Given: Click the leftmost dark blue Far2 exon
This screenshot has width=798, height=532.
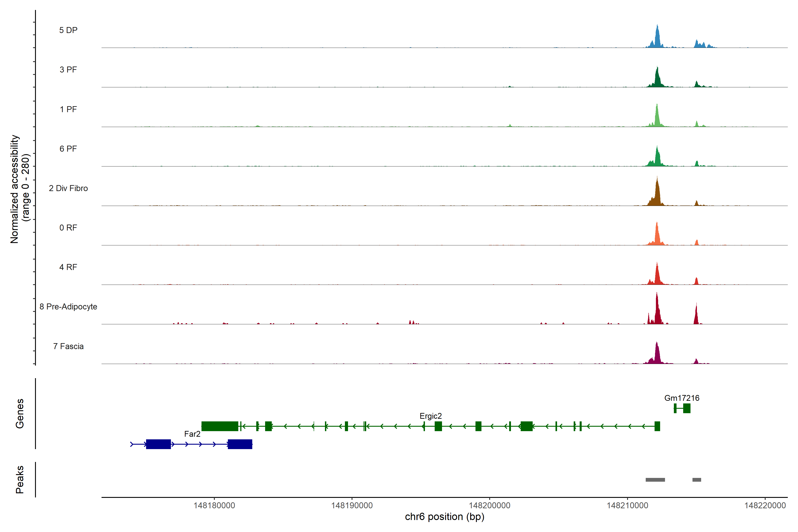Looking at the screenshot, I should pyautogui.click(x=158, y=444).
